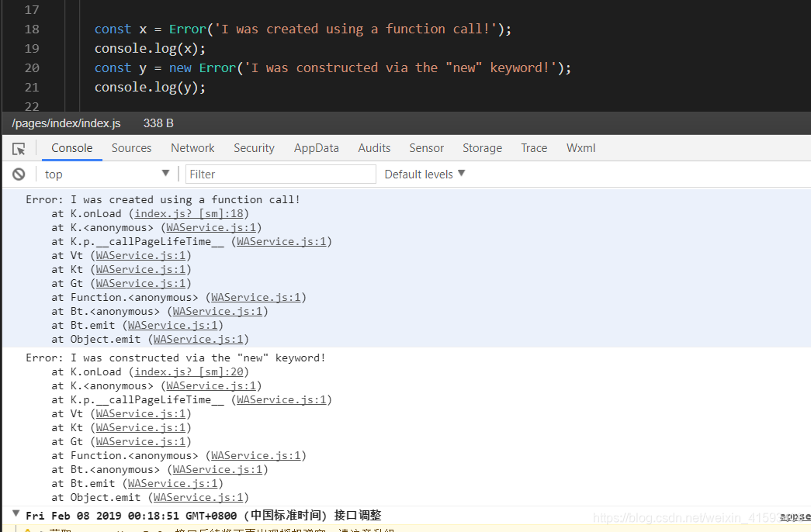Switch to the Sources tab

click(x=131, y=147)
